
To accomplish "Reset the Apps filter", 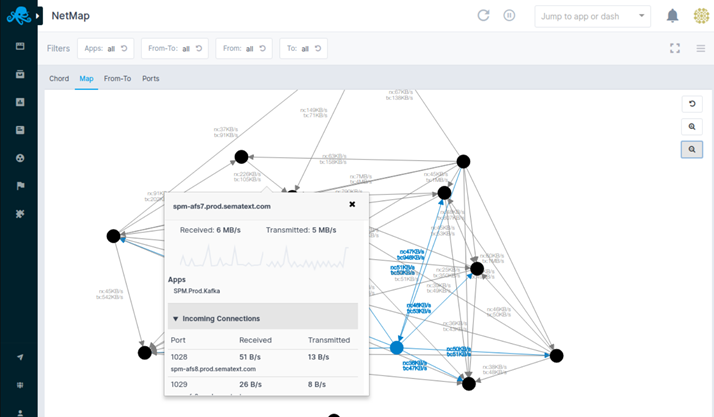I will (124, 48).
